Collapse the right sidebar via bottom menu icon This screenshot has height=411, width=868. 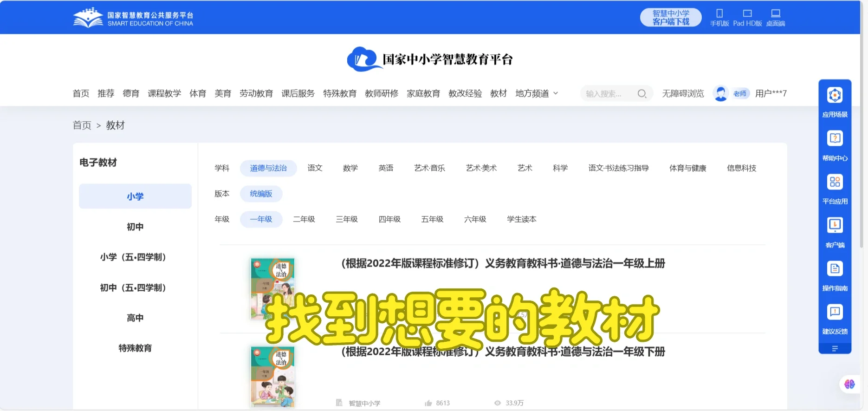tap(835, 349)
